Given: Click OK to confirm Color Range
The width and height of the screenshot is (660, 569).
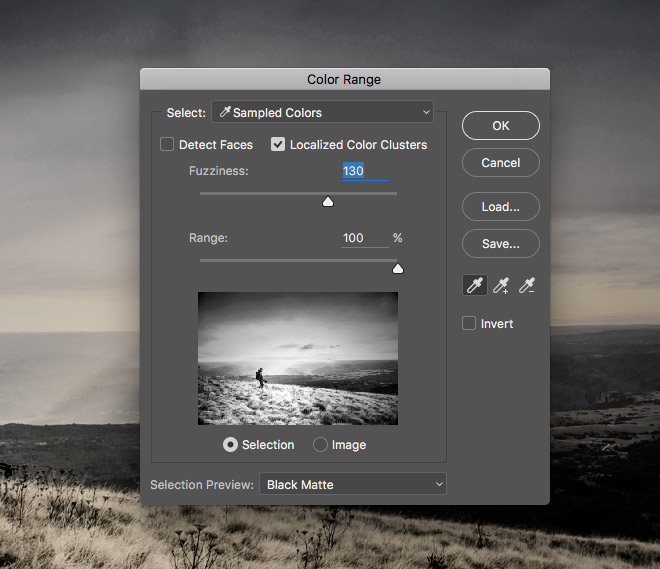Looking at the screenshot, I should coord(500,126).
